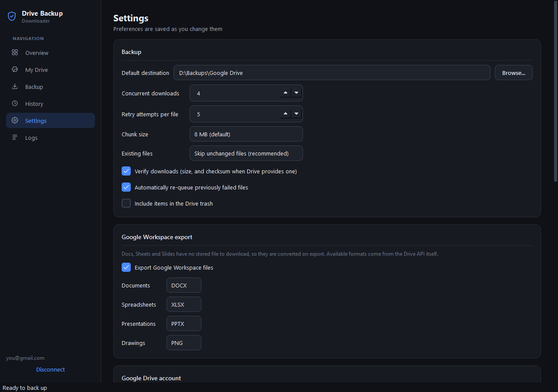Uncheck Export Google Workspace files
Screen dimensions: 558x392
[x=126, y=267]
